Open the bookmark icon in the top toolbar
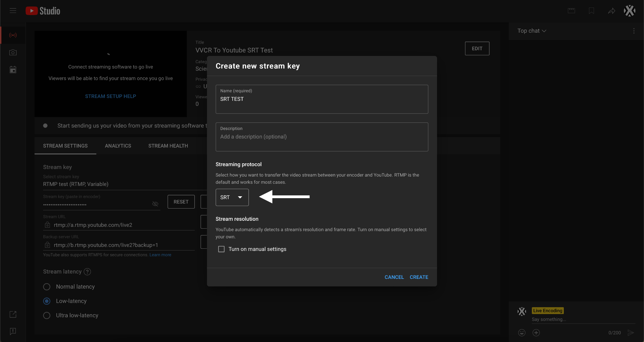644x342 pixels. click(x=591, y=10)
